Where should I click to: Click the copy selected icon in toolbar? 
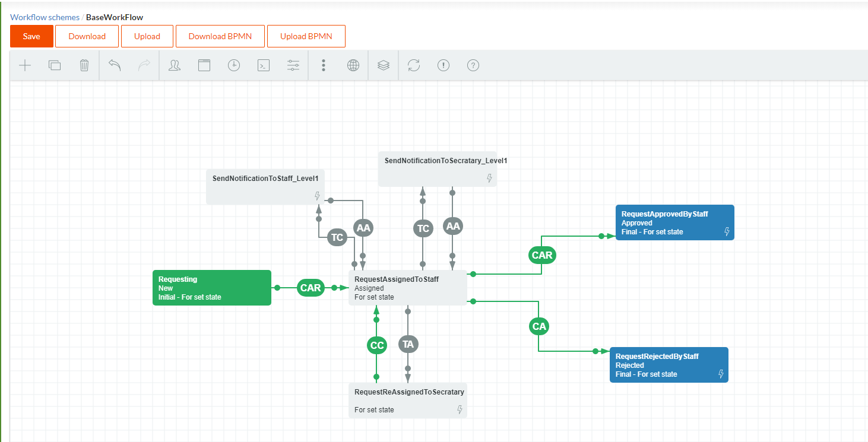click(x=55, y=65)
